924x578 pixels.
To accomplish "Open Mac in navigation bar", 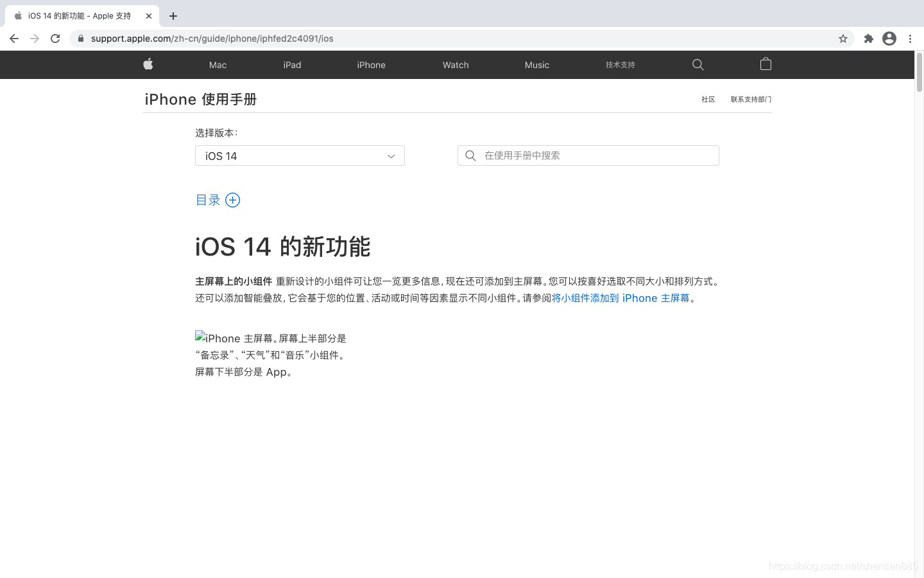I will 218,65.
